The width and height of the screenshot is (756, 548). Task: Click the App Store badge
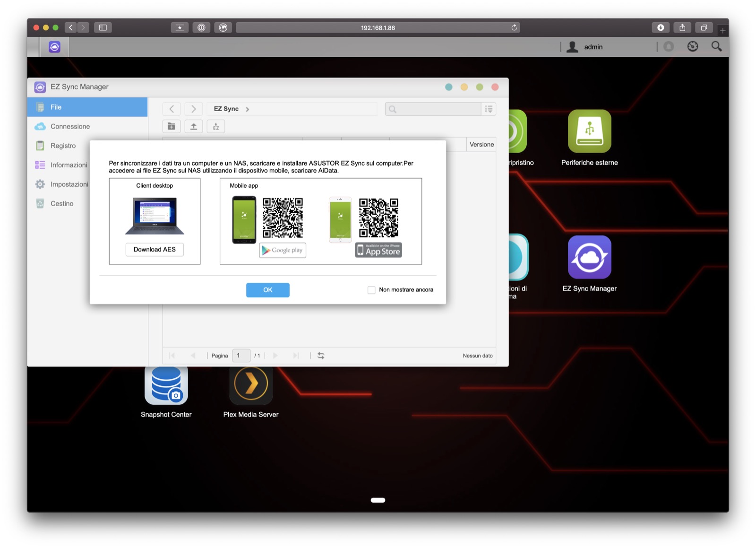pyautogui.click(x=378, y=250)
